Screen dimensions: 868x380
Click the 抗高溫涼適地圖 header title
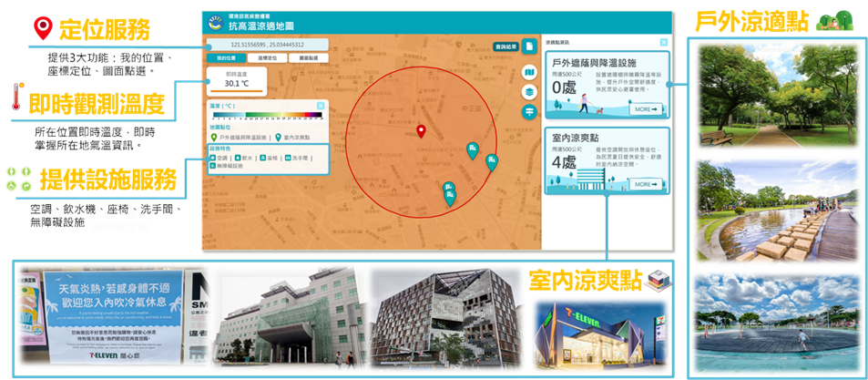point(260,26)
